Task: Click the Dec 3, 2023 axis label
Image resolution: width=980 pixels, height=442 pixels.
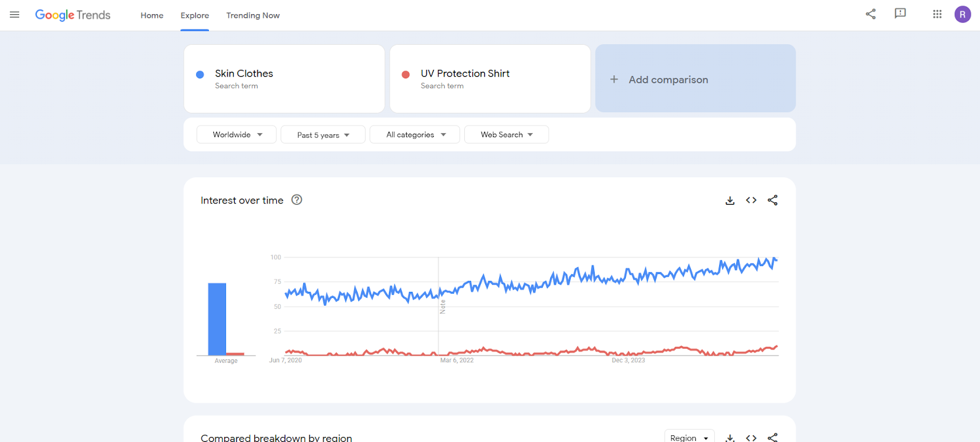Action: tap(628, 360)
